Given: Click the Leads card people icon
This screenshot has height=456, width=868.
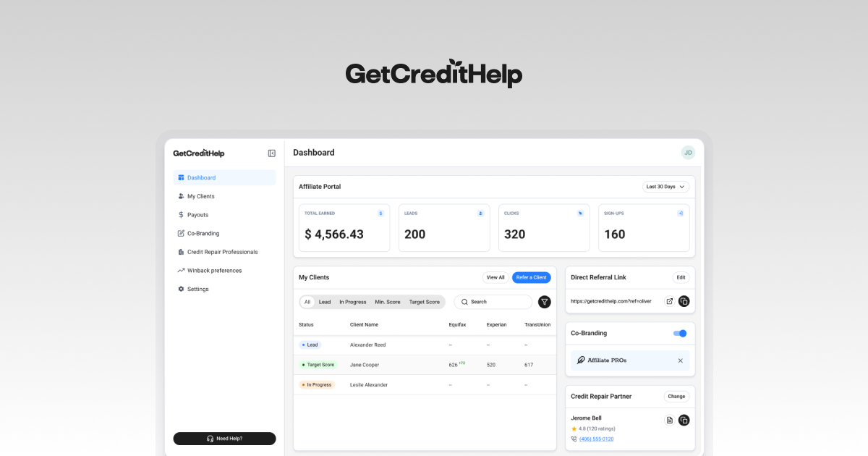Looking at the screenshot, I should 480,213.
